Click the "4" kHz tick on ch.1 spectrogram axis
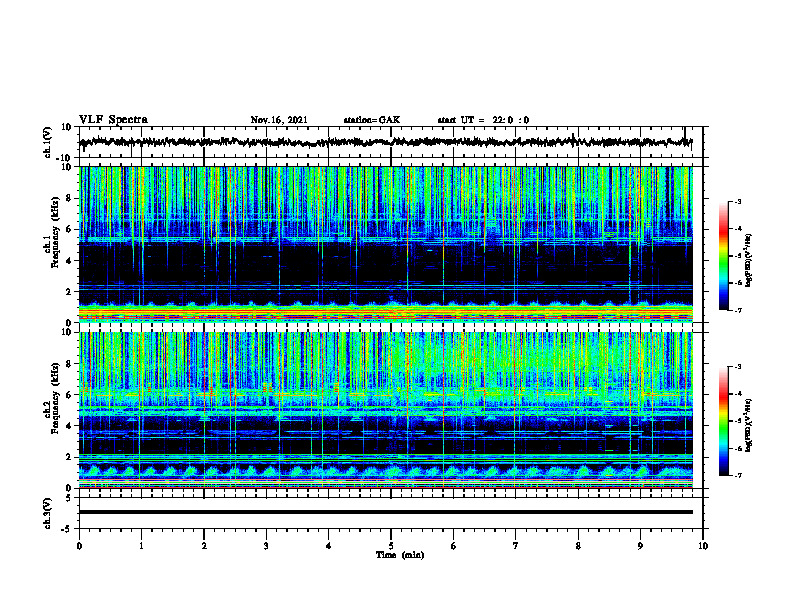Image resolution: width=792 pixels, height=612 pixels. 69,260
